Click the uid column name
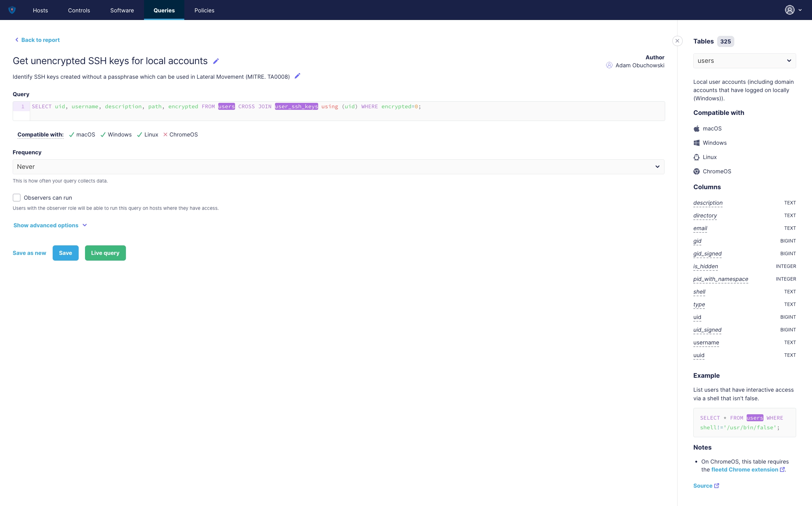The image size is (812, 506). click(x=697, y=317)
